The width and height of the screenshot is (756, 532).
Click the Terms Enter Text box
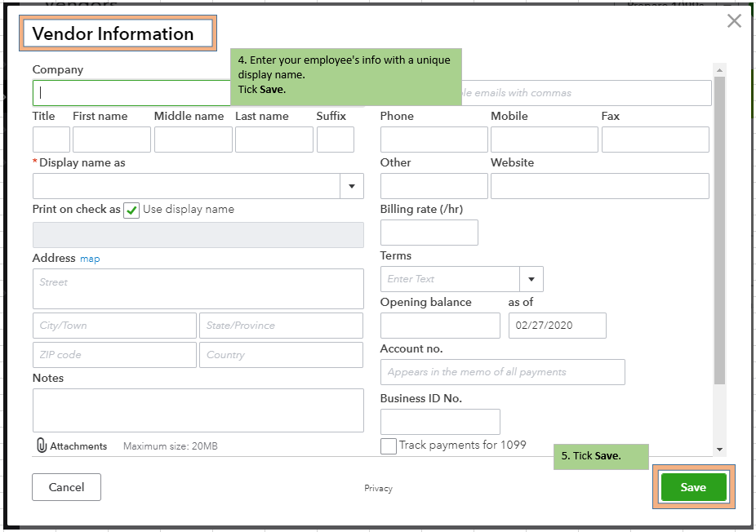coord(450,279)
